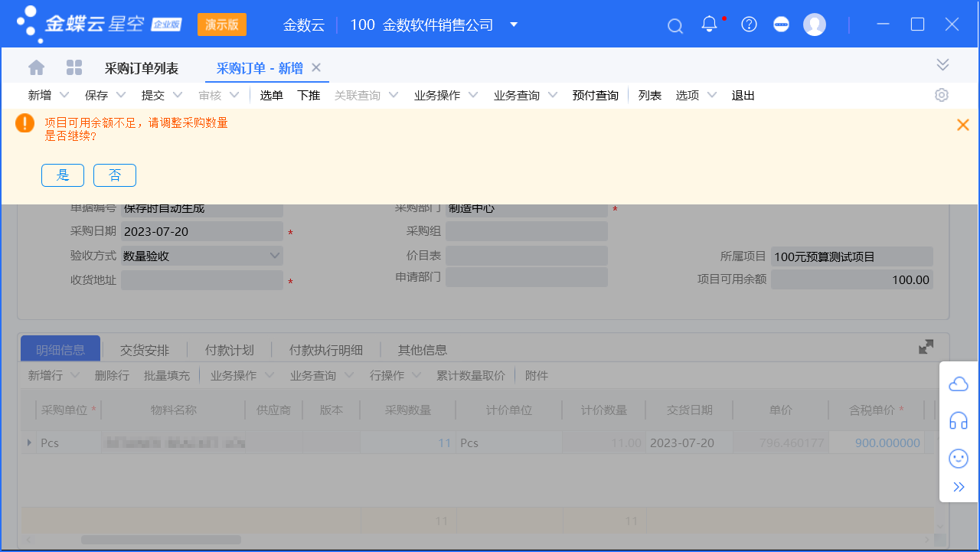The image size is (980, 552).
Task: Open the 交货安排 tab
Action: coord(145,350)
